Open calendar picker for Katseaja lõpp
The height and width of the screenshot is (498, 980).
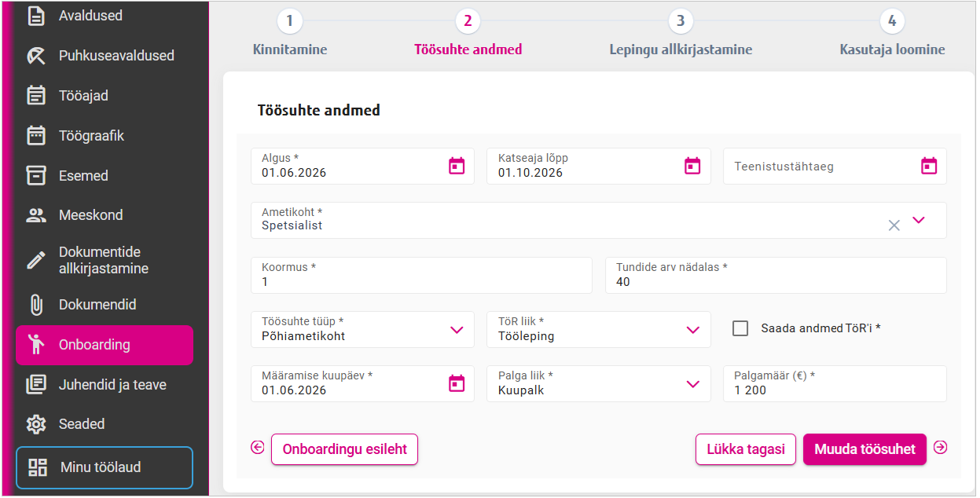click(x=692, y=166)
